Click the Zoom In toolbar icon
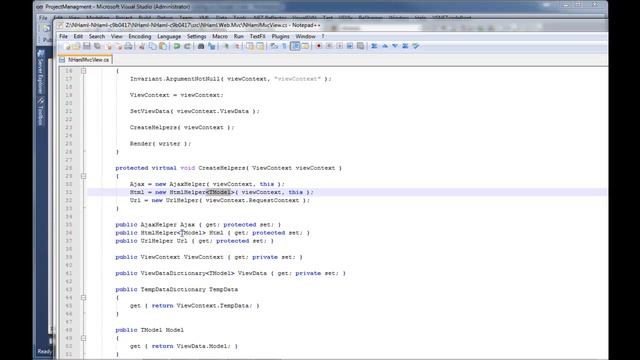Image resolution: width=640 pixels, height=360 pixels. 226,46
